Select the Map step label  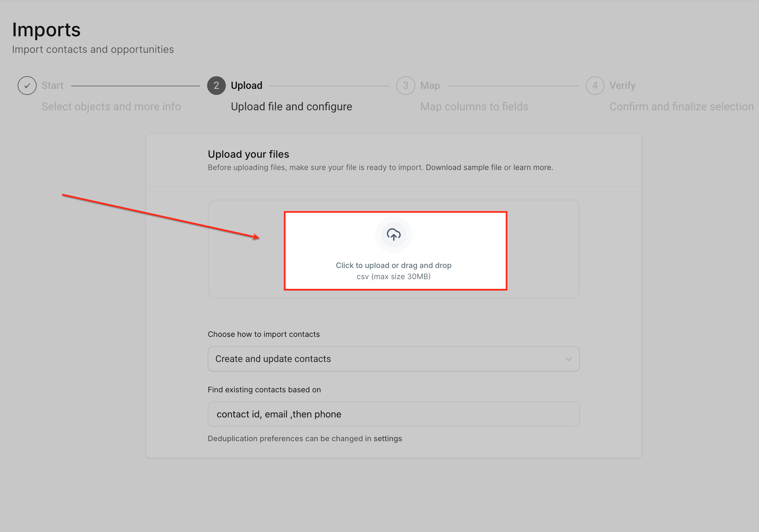point(430,86)
